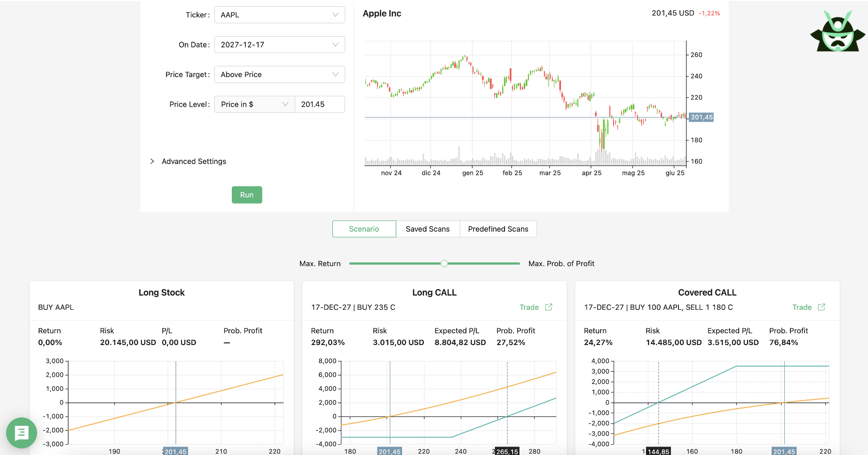Click the 201,45 price label on chart
The width and height of the screenshot is (868, 455).
pos(702,117)
